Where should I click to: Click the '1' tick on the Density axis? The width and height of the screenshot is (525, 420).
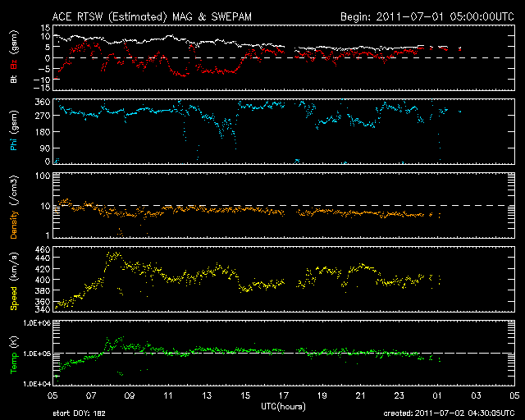[48, 235]
